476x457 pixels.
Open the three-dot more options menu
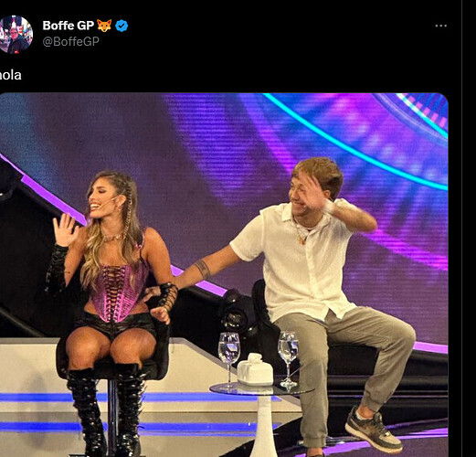pos(440,26)
